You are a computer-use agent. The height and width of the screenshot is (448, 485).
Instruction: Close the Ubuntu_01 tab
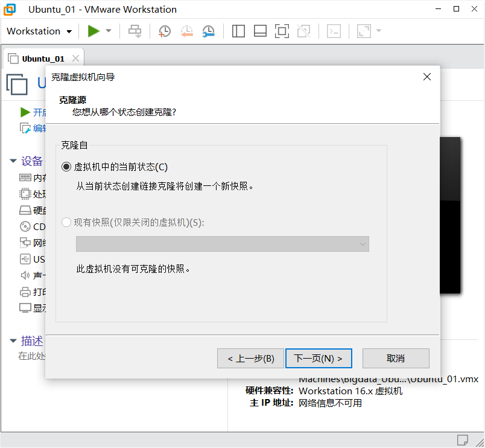(75, 58)
